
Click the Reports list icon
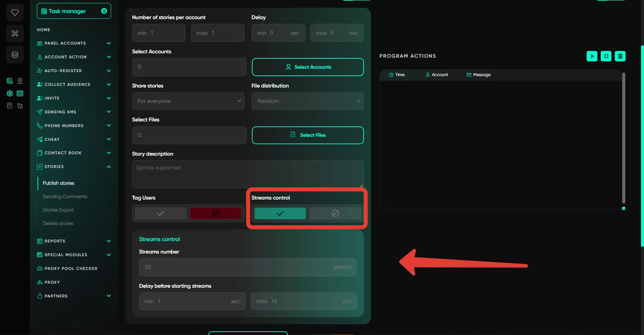click(x=40, y=241)
